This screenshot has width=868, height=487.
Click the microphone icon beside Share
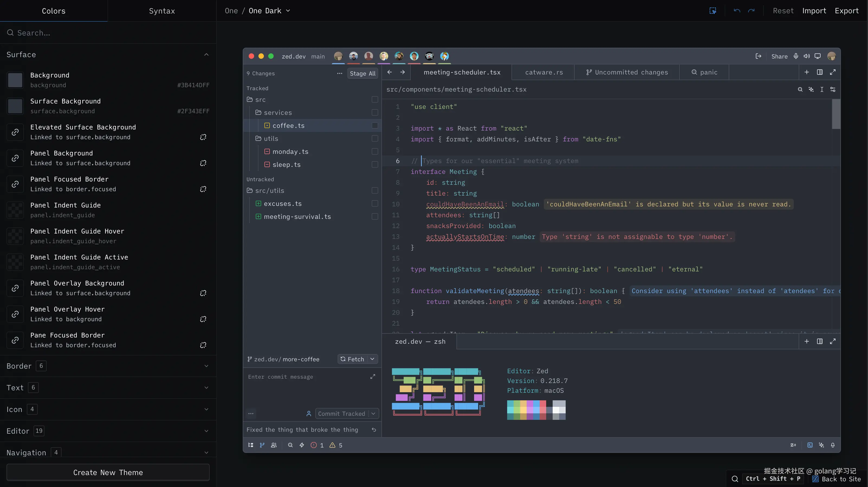[x=796, y=56]
